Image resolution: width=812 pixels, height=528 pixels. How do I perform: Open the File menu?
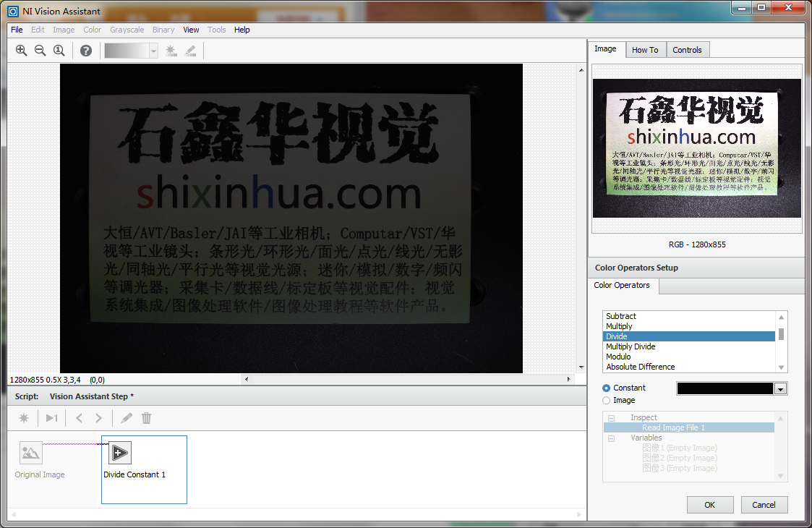pyautogui.click(x=17, y=30)
